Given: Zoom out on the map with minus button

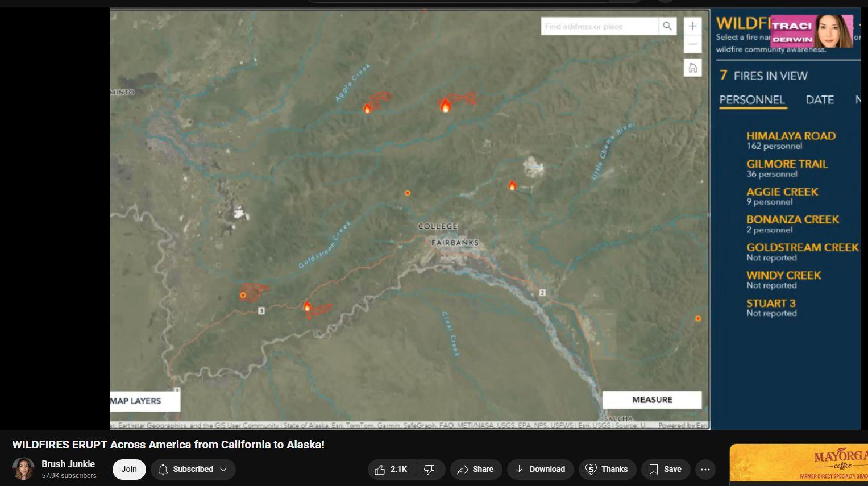Looking at the screenshot, I should 692,44.
